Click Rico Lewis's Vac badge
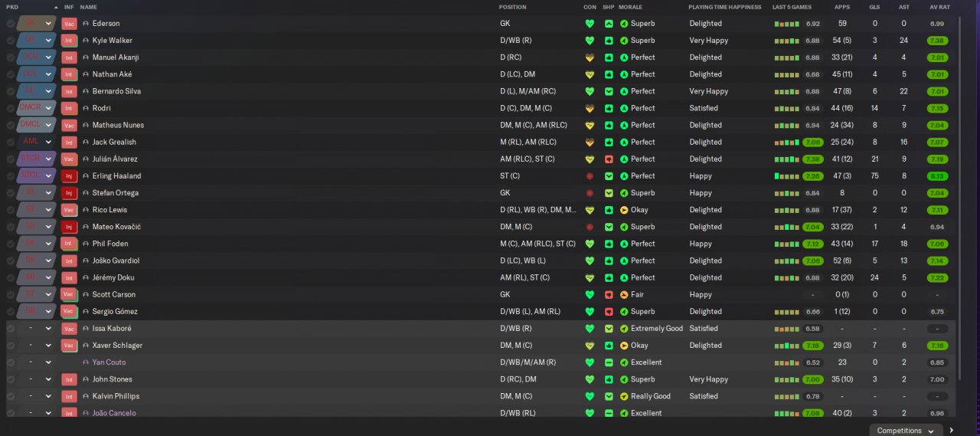Viewport: 980px width, 436px height. click(68, 210)
